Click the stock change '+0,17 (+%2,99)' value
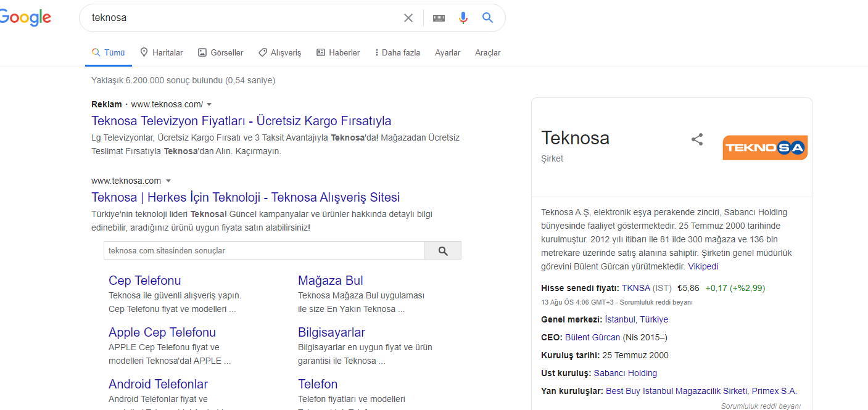 point(735,288)
